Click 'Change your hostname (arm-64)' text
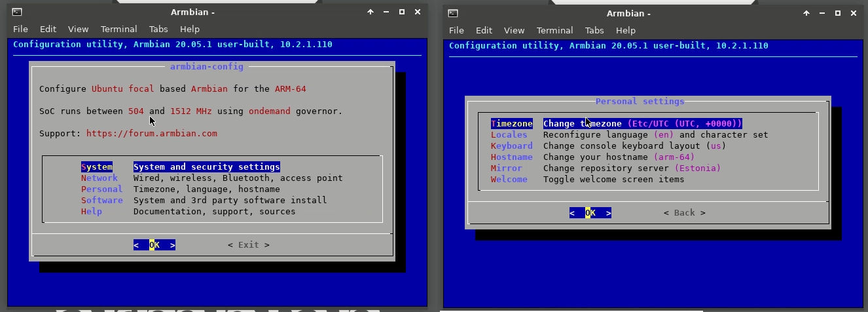 click(x=619, y=157)
